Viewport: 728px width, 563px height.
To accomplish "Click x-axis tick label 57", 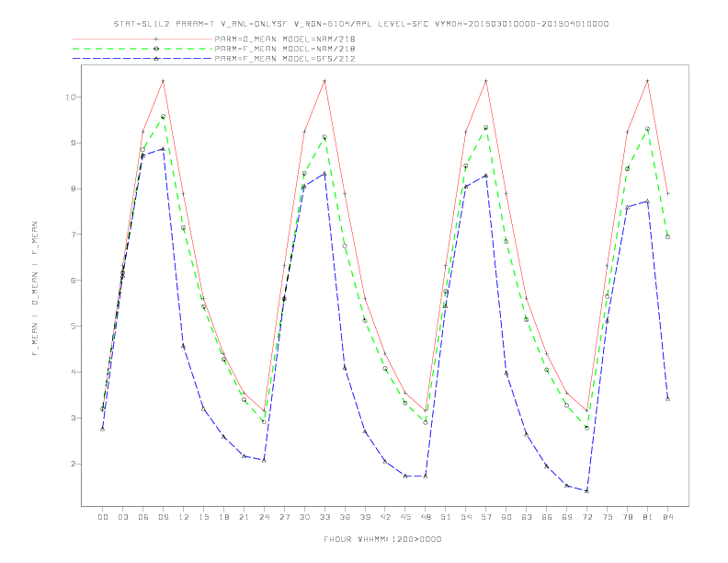I will click(486, 517).
